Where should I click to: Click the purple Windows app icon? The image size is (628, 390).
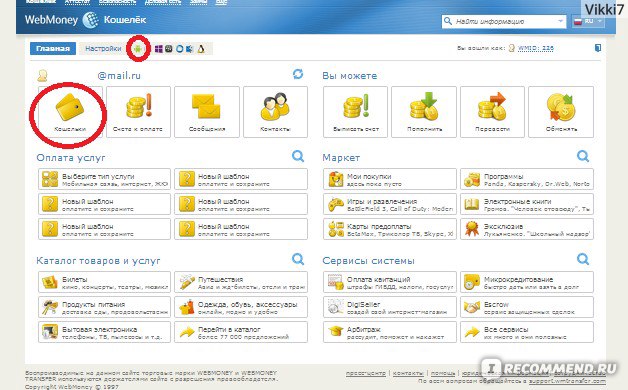point(159,49)
